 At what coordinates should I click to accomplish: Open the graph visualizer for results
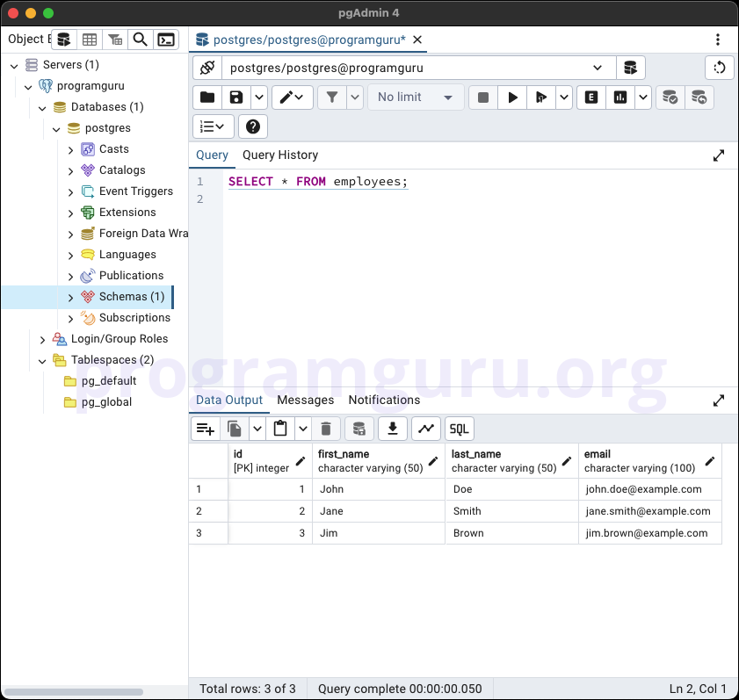click(426, 429)
